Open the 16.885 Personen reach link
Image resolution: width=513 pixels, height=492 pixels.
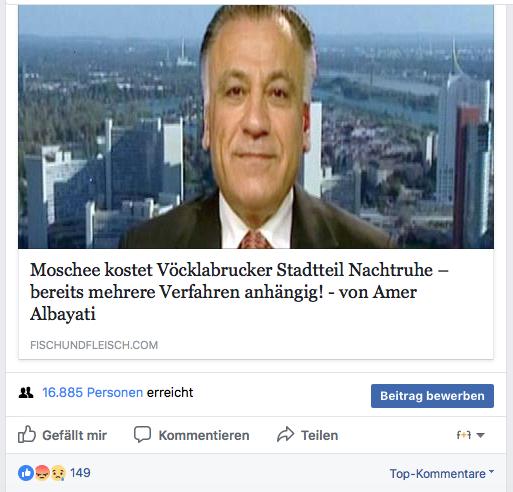93,393
